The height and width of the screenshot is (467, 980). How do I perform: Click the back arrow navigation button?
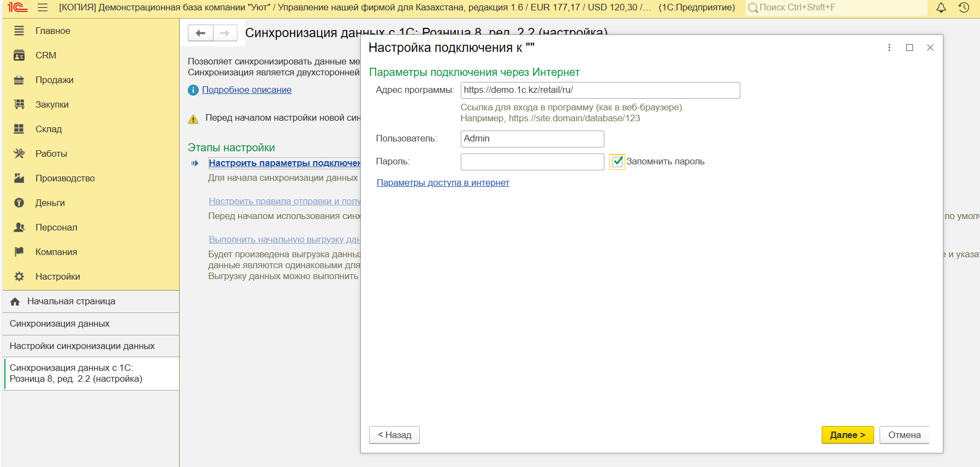coord(200,33)
